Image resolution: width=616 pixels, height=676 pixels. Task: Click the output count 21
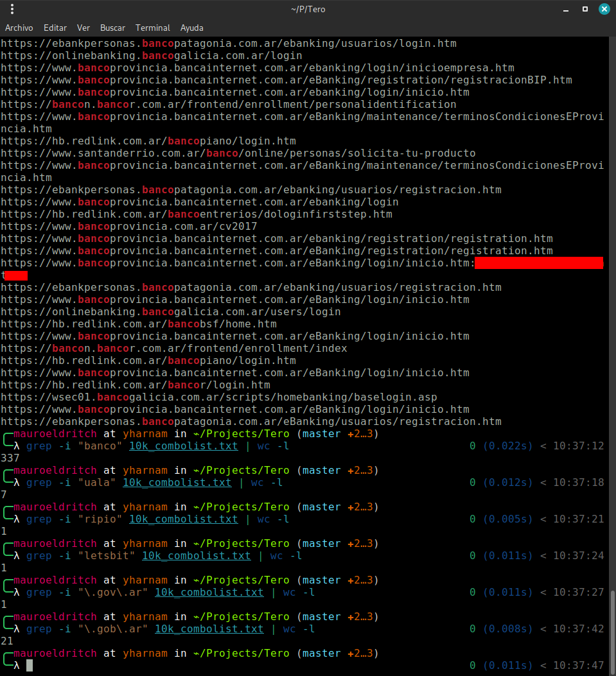(7, 641)
